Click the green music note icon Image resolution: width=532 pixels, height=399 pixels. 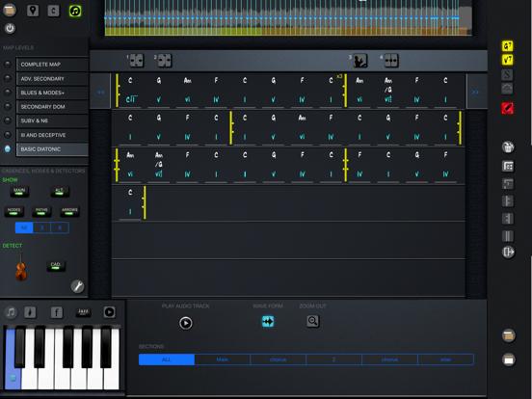[x=75, y=11]
